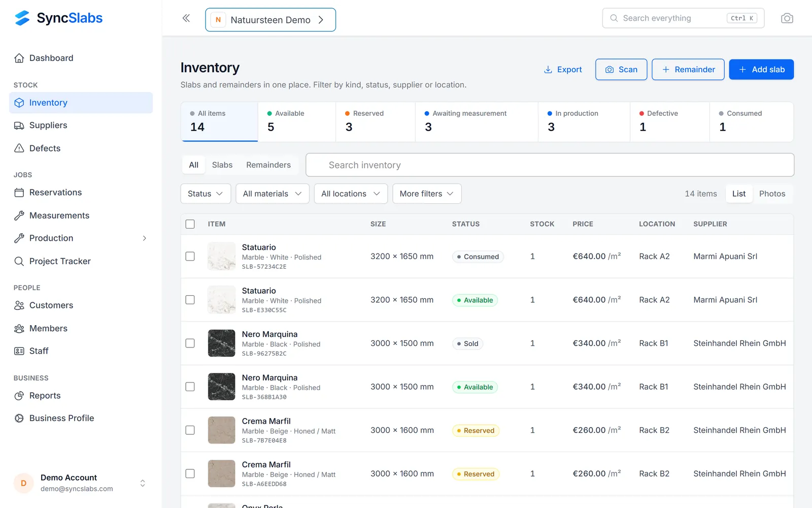Click the Reservations calendar icon

[19, 193]
